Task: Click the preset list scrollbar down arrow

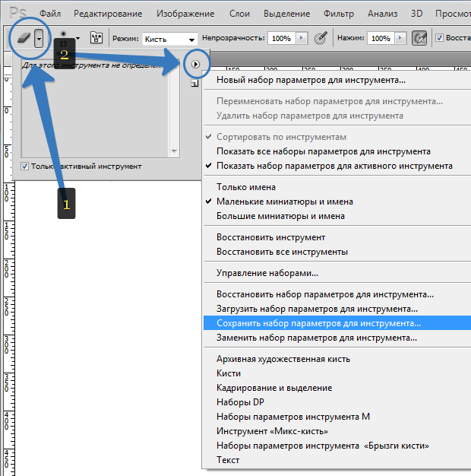Action: click(x=174, y=151)
